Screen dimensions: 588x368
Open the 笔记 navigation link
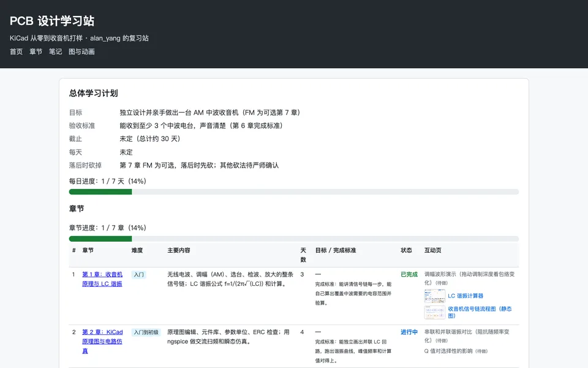(x=55, y=52)
